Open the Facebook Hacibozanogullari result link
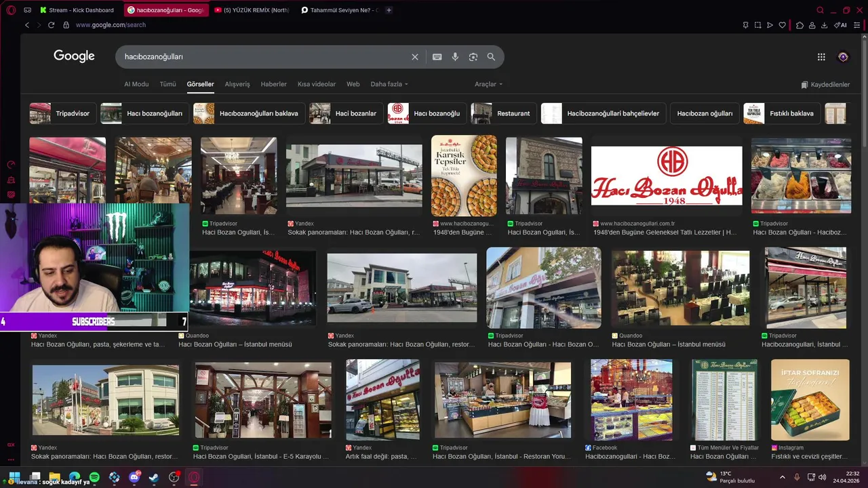The height and width of the screenshot is (488, 868). coord(630,457)
